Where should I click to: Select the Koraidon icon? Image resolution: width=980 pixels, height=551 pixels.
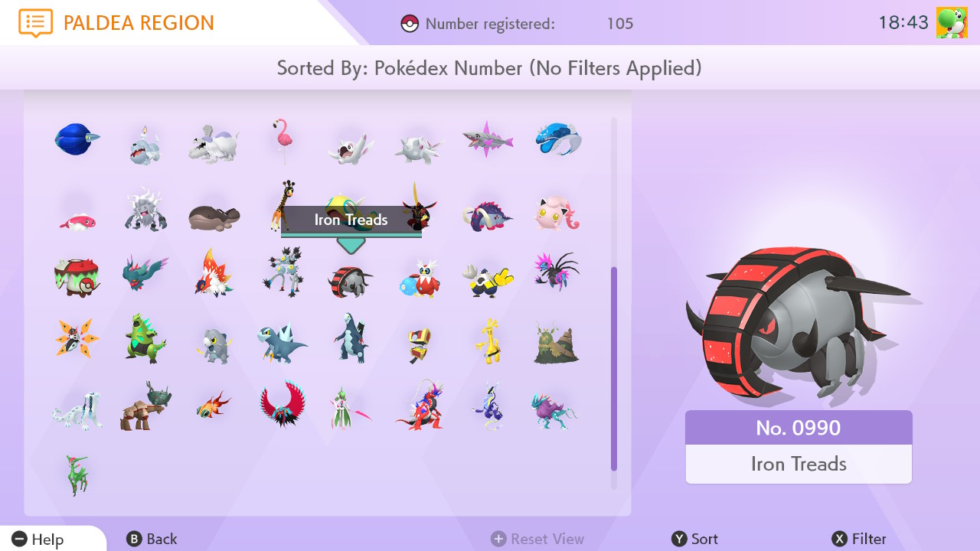(x=420, y=406)
